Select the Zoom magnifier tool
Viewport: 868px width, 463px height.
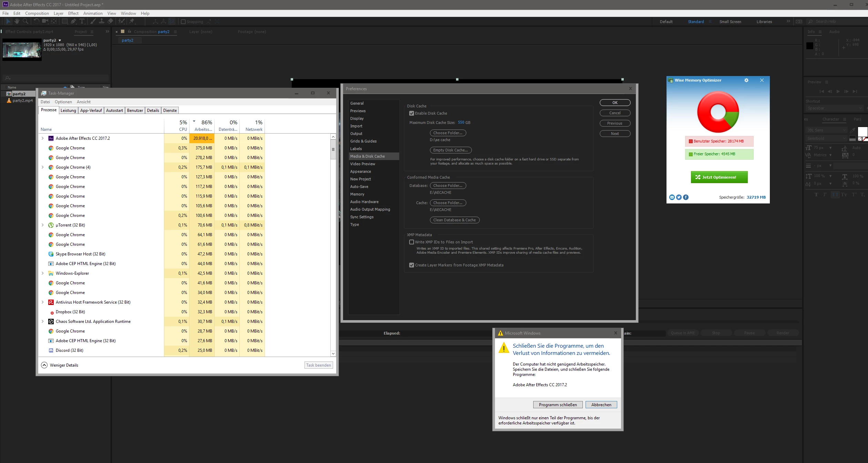(25, 21)
